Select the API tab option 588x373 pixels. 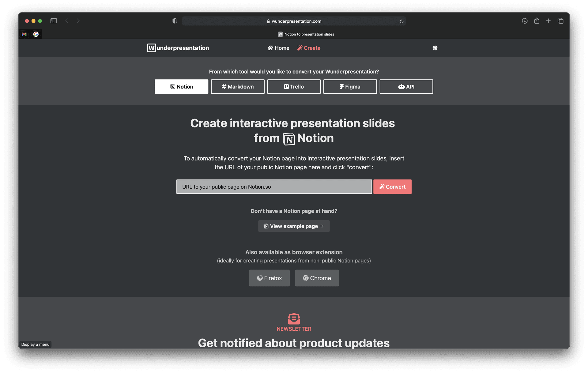(x=406, y=86)
